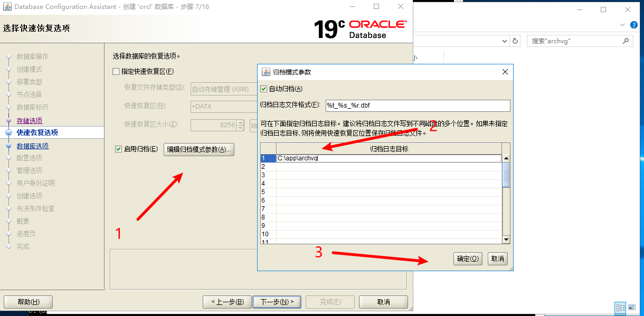The width and height of the screenshot is (644, 316).
Task: Go to 存储选项 step in sidebar
Action: [30, 121]
